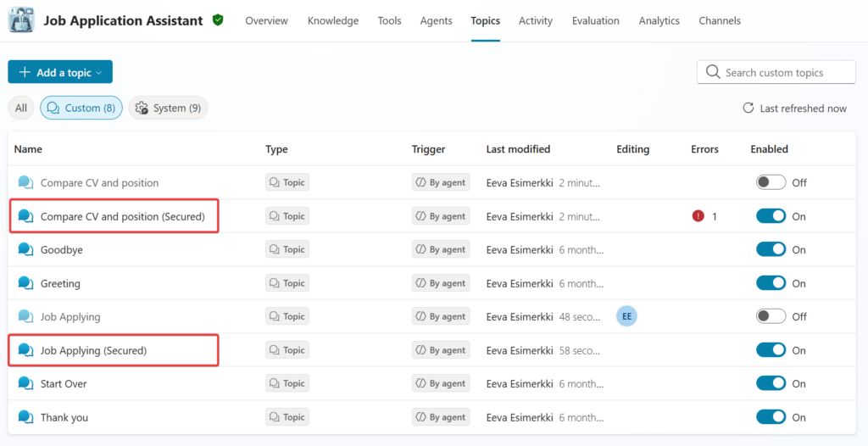Switch to the Activity tab
The image size is (868, 446).
[x=536, y=21]
